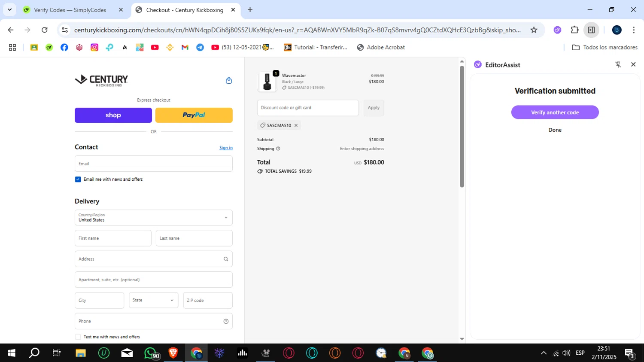Focus the Email input field

click(x=154, y=164)
